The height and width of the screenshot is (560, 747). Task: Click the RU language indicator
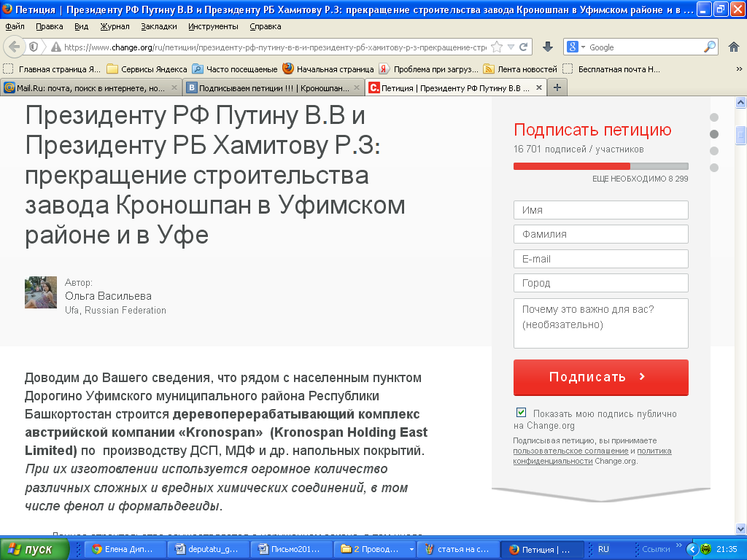pyautogui.click(x=603, y=549)
